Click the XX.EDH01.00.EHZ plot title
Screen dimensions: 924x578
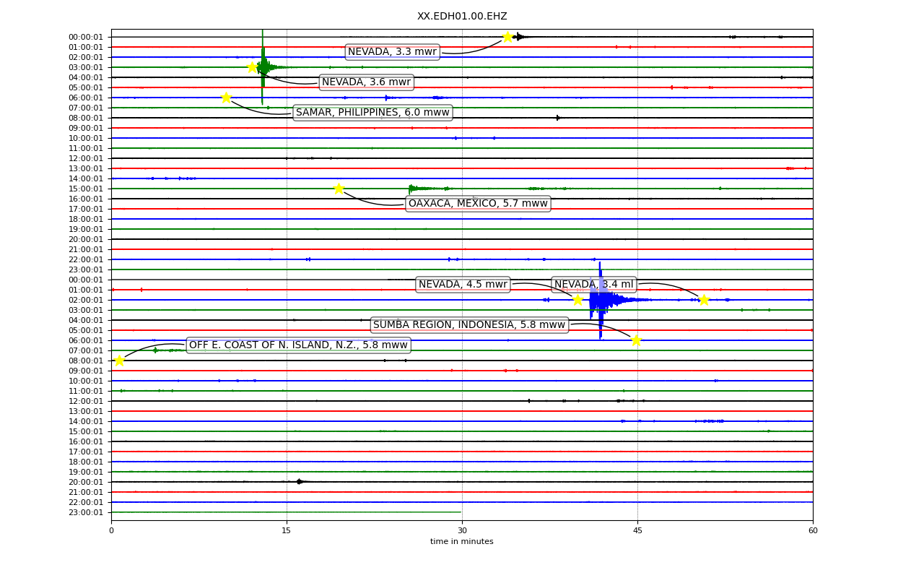point(462,16)
